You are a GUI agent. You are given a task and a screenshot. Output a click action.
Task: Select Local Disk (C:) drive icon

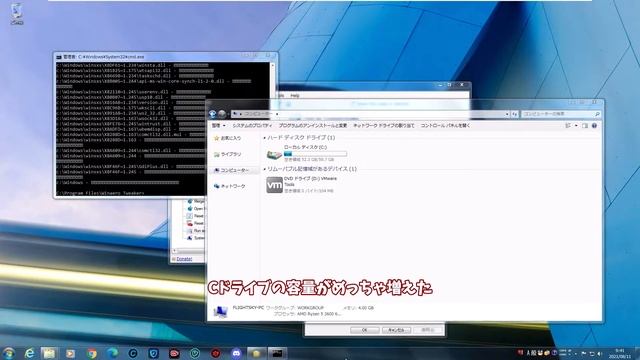point(274,154)
